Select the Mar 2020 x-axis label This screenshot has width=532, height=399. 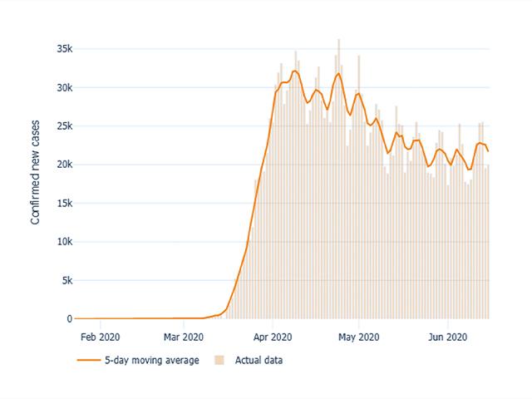click(x=183, y=337)
